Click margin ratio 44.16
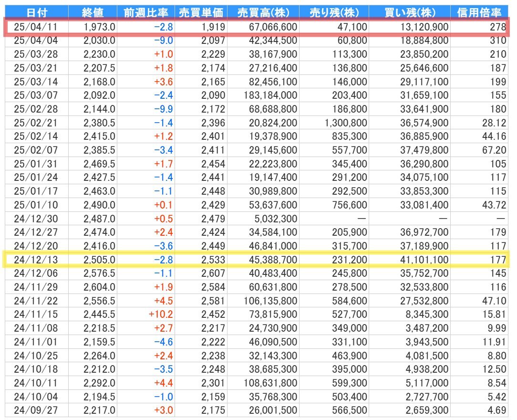Image resolution: width=517 pixels, height=420 pixels. coord(494,136)
